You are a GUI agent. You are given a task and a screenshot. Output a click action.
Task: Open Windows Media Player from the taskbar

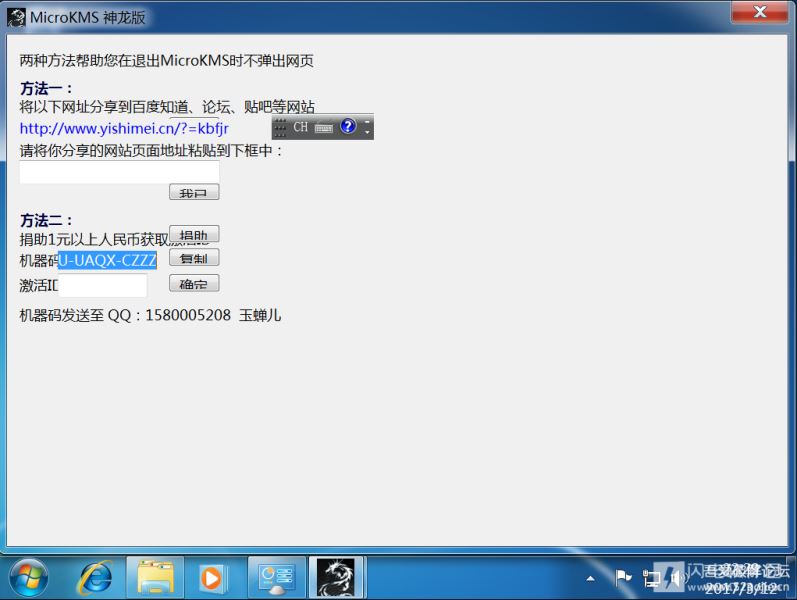click(x=211, y=578)
